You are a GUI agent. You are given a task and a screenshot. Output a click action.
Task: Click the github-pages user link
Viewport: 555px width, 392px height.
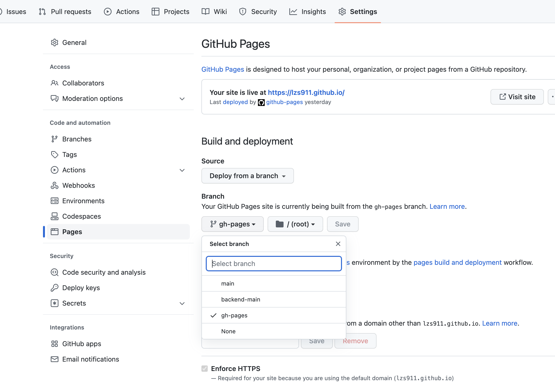point(285,102)
